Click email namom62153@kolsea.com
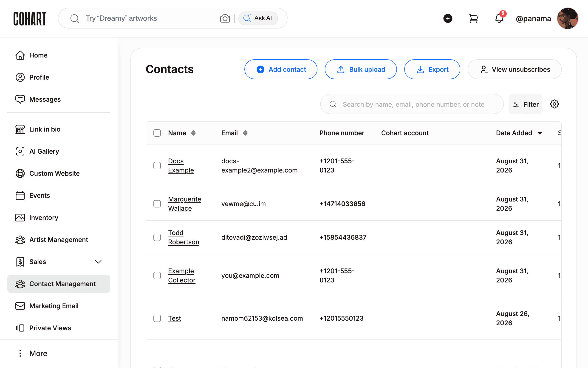Image resolution: width=588 pixels, height=368 pixels. (262, 318)
